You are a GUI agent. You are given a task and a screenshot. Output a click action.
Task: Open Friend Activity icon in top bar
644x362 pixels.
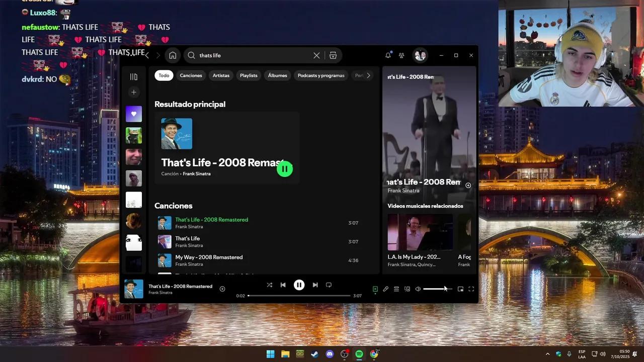coord(401,55)
